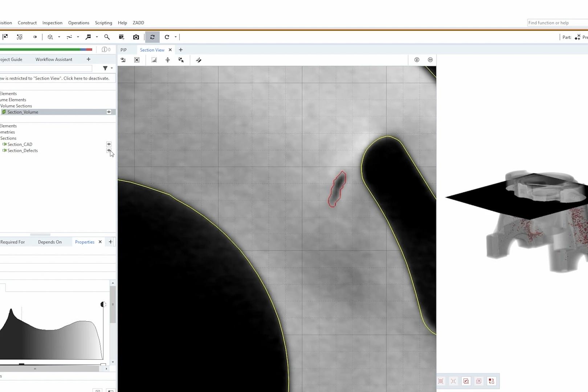Viewport: 588px width, 392px height.
Task: Toggle Section_Volume visibility eye
Action: tap(109, 112)
